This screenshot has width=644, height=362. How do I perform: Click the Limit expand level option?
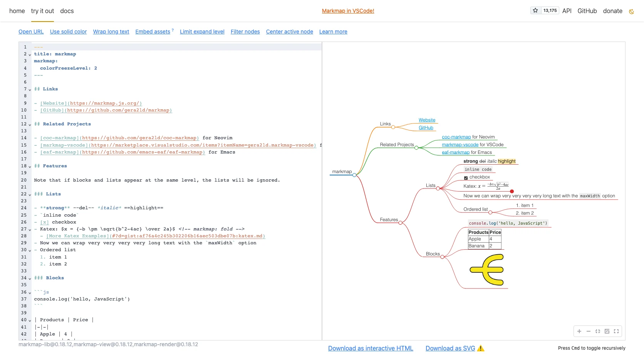pos(202,32)
